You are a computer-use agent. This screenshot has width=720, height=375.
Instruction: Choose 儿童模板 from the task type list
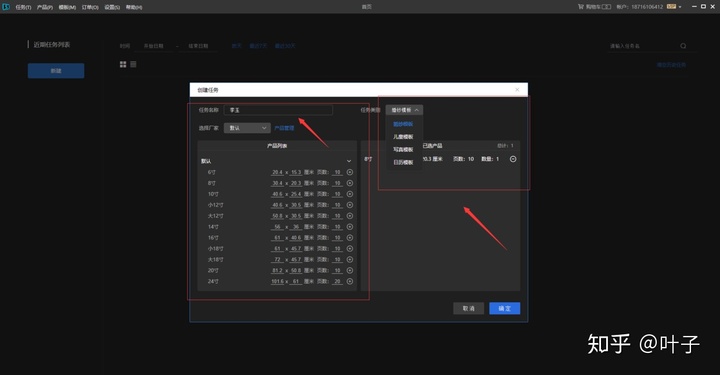click(403, 137)
